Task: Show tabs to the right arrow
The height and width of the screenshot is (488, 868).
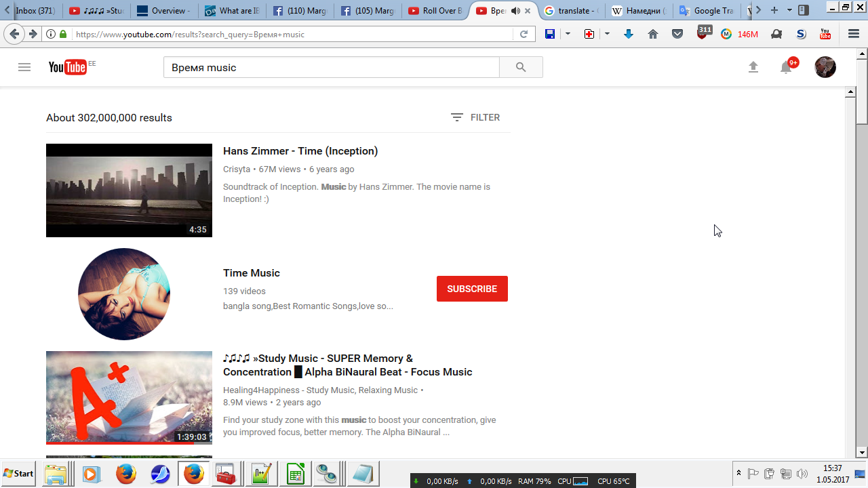Action: point(758,10)
